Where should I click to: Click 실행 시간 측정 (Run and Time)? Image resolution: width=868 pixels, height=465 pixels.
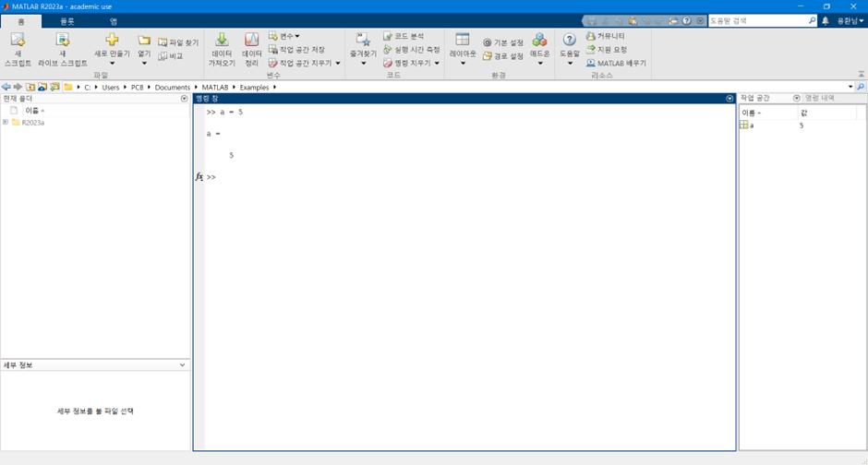point(411,50)
